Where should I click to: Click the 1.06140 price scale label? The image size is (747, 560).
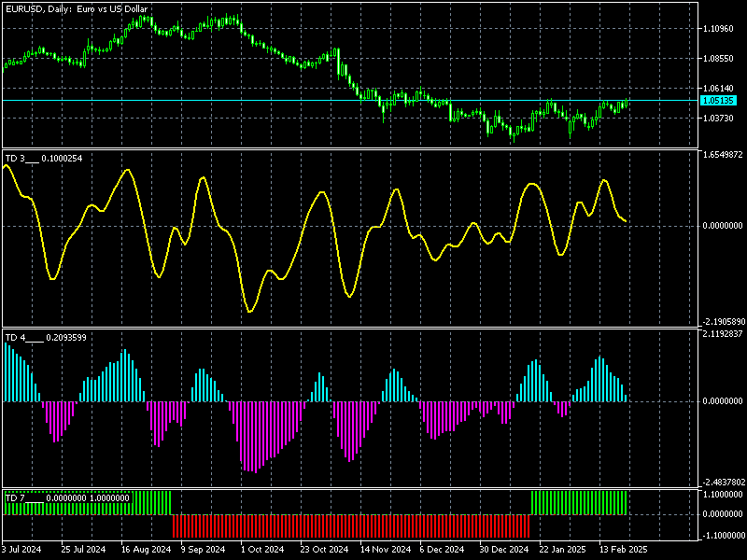pyautogui.click(x=718, y=89)
